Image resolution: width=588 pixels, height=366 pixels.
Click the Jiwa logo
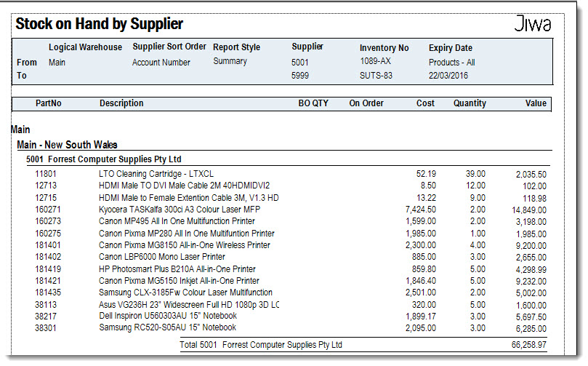tap(533, 23)
